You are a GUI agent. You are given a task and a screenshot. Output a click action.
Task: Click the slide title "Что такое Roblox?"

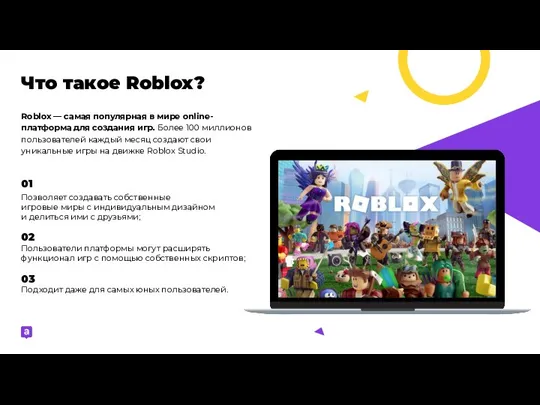pyautogui.click(x=113, y=83)
